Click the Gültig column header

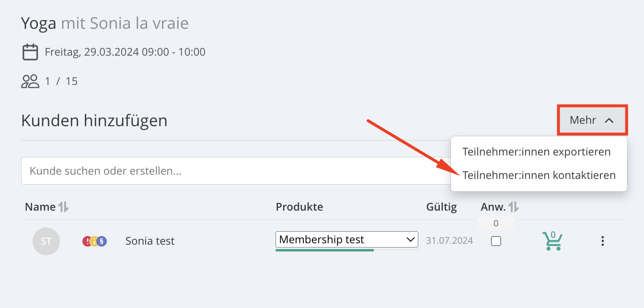point(441,207)
